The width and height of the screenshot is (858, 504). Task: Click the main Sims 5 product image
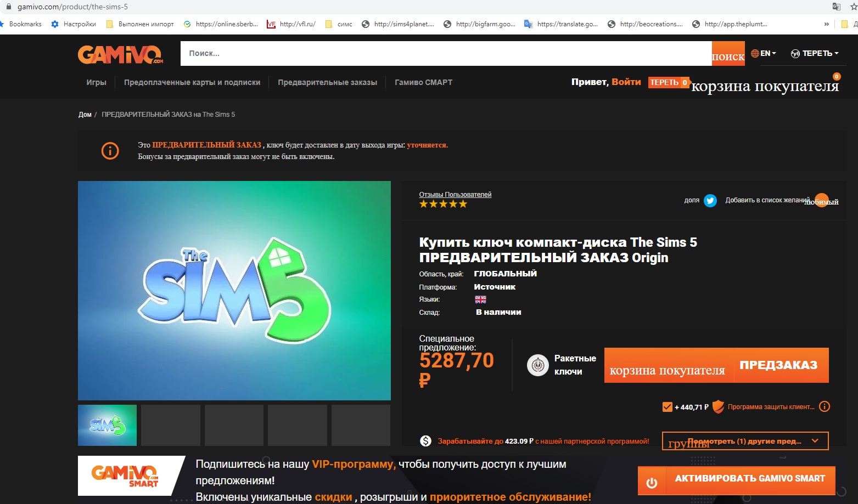(234, 291)
